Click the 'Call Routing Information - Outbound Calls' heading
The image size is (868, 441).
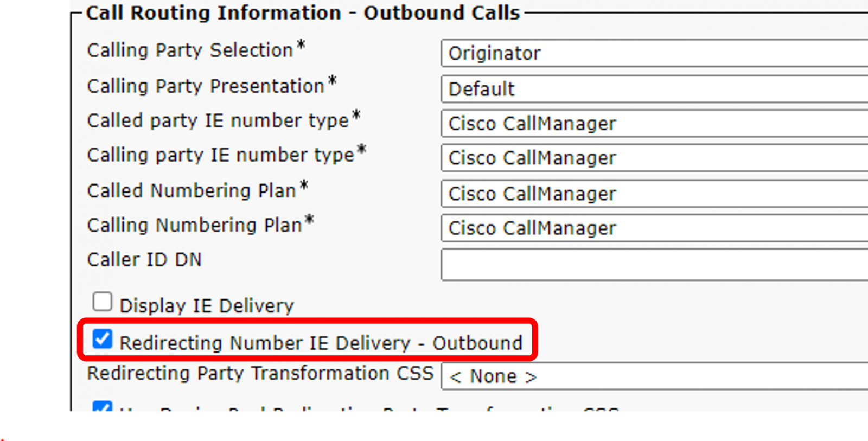(303, 13)
